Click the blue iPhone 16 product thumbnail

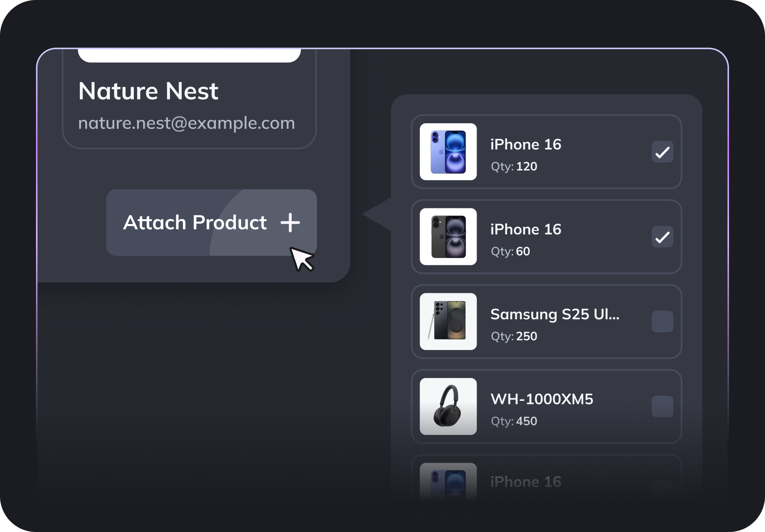(x=448, y=152)
